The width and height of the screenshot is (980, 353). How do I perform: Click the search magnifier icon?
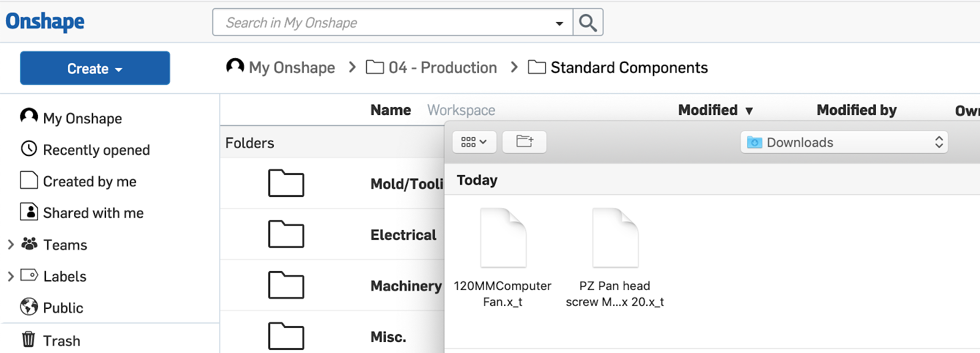pyautogui.click(x=588, y=23)
